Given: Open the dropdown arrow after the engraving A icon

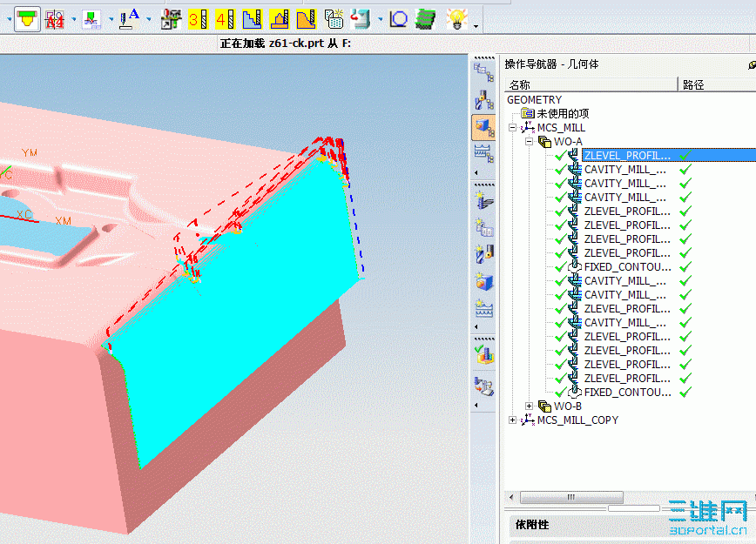Looking at the screenshot, I should tap(148, 20).
